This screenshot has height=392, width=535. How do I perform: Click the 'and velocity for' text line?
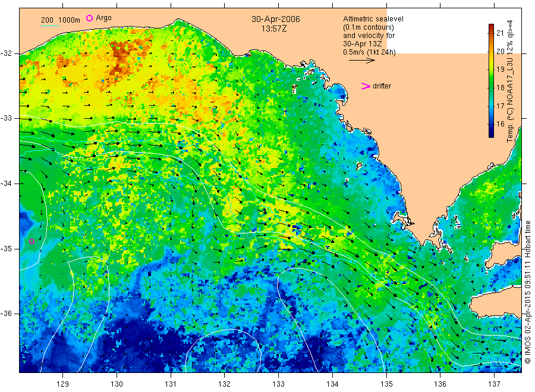point(369,36)
